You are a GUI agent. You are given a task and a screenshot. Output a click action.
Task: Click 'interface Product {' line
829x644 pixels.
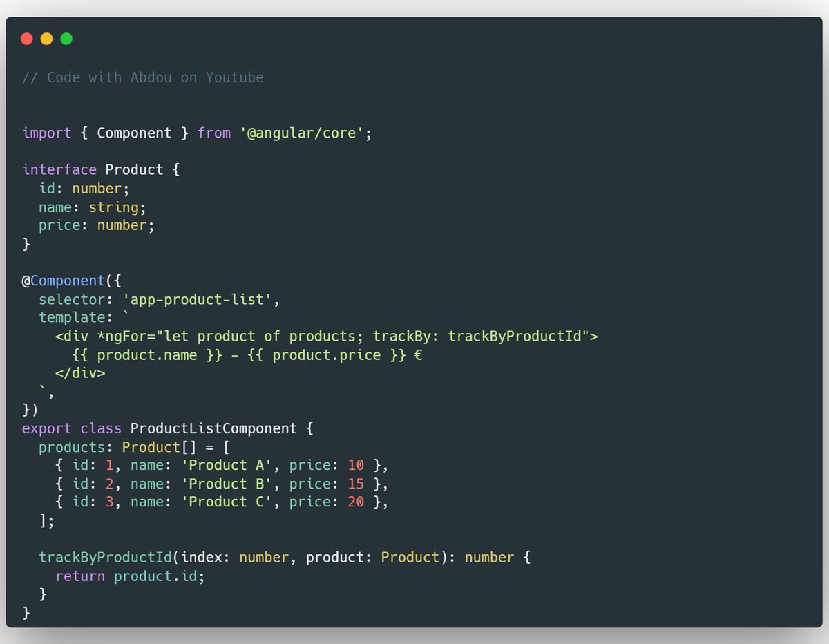101,169
